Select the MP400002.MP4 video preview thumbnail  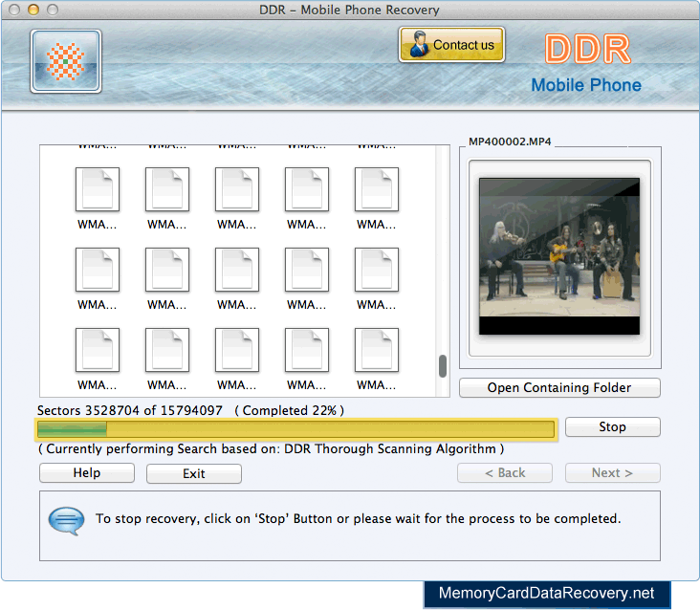559,256
